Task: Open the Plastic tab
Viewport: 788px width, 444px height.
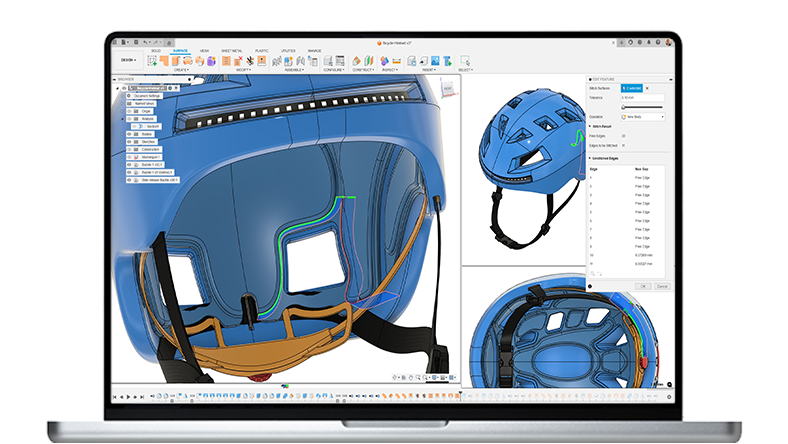Action: (261, 51)
